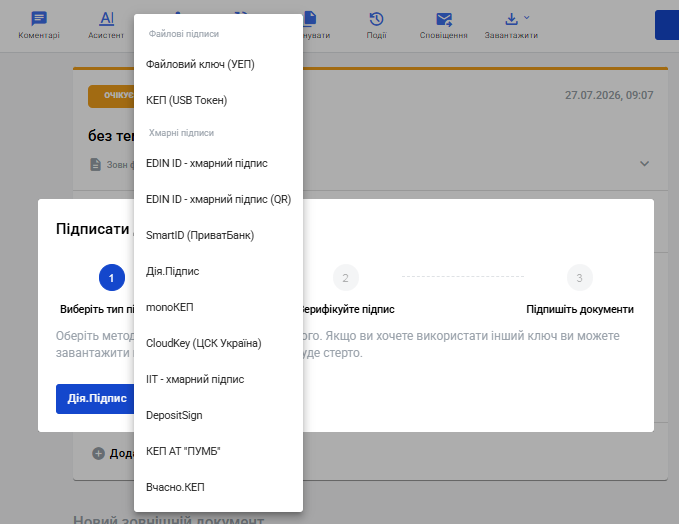Choose EDIN ID - хмарний підпис (QR)
This screenshot has height=524, width=679.
218,199
